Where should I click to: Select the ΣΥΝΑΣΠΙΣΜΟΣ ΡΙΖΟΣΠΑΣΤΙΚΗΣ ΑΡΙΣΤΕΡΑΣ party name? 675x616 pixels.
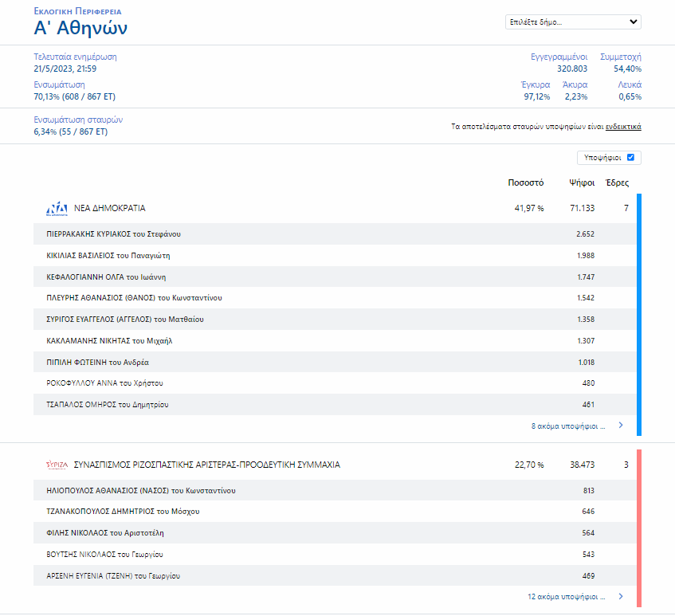pos(206,465)
